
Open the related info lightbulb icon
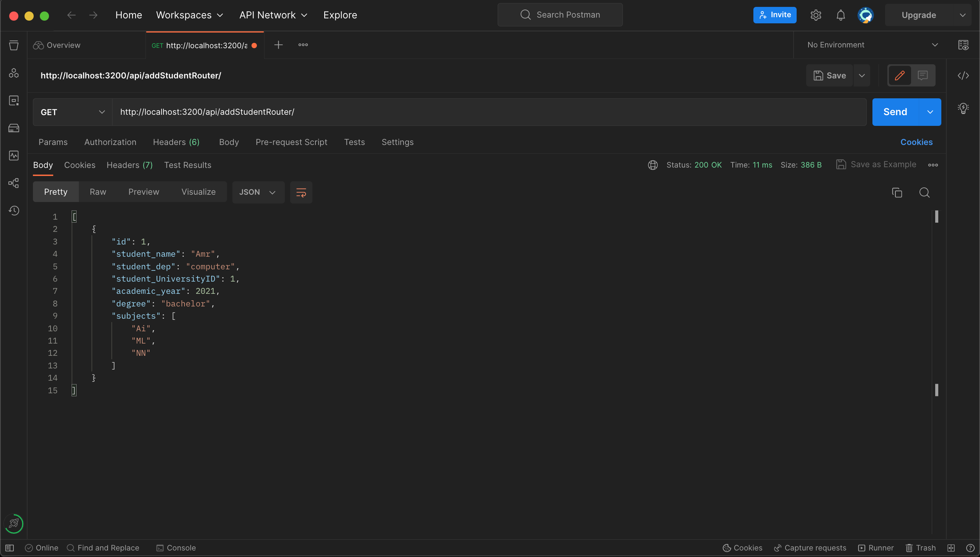[x=963, y=108]
